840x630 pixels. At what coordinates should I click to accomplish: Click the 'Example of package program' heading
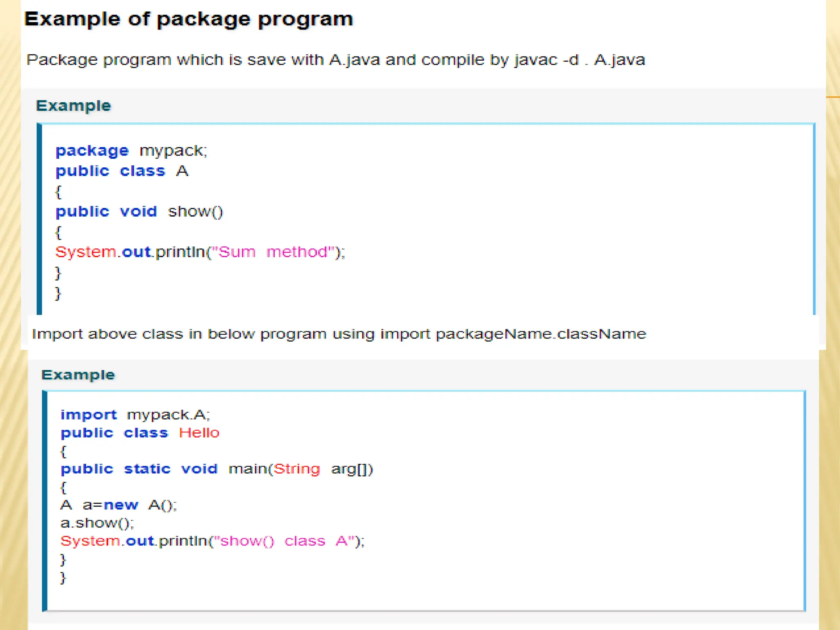click(x=188, y=19)
